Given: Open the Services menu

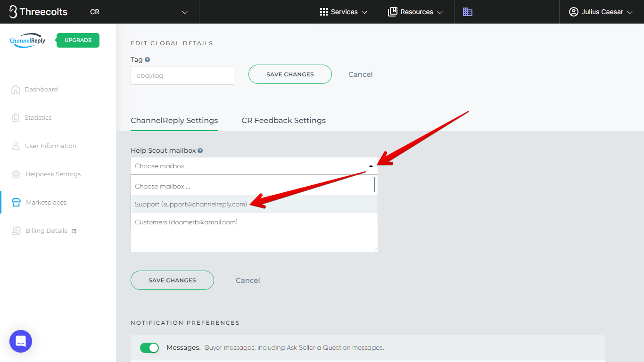Looking at the screenshot, I should [344, 12].
